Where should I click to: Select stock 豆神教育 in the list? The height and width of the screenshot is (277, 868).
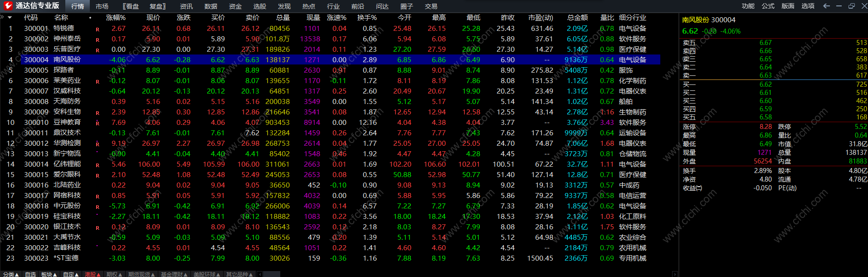coord(67,122)
